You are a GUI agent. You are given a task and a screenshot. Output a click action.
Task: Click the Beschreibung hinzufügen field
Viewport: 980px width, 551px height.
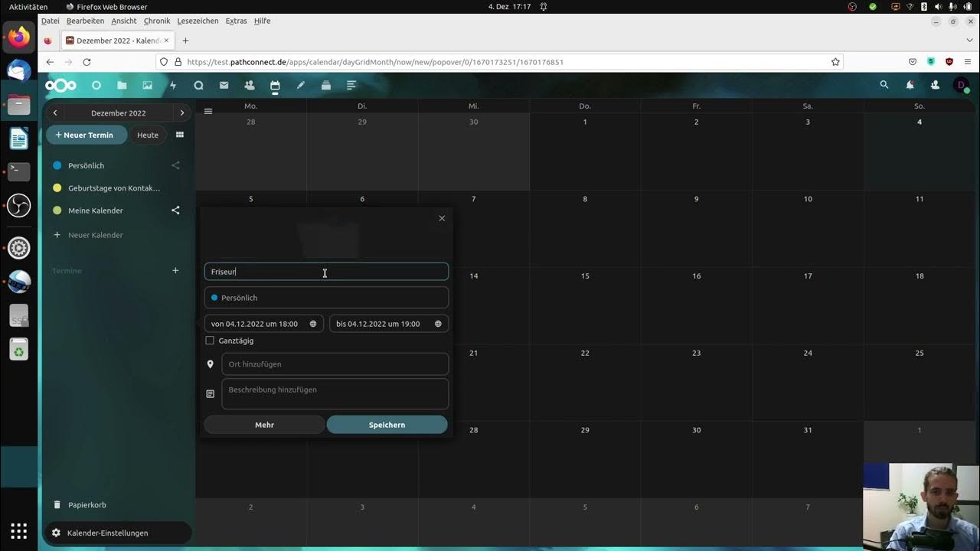click(335, 394)
